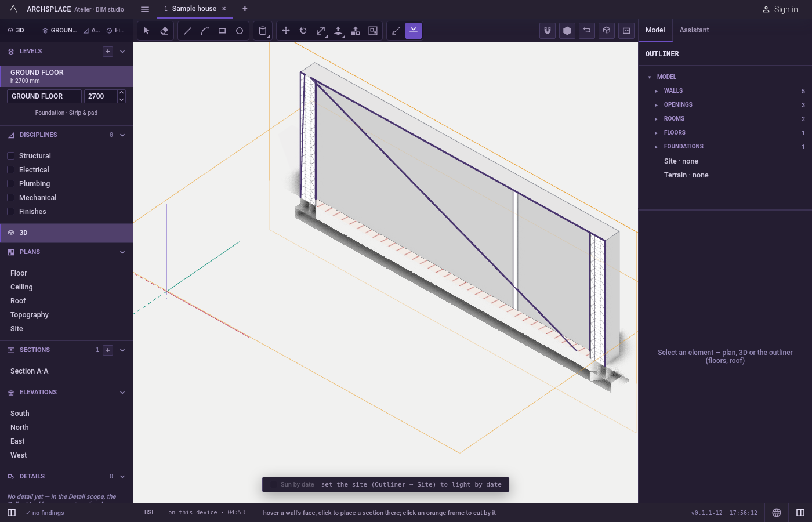Add a new section
Viewport: 812px width, 522px height.
pyautogui.click(x=108, y=350)
